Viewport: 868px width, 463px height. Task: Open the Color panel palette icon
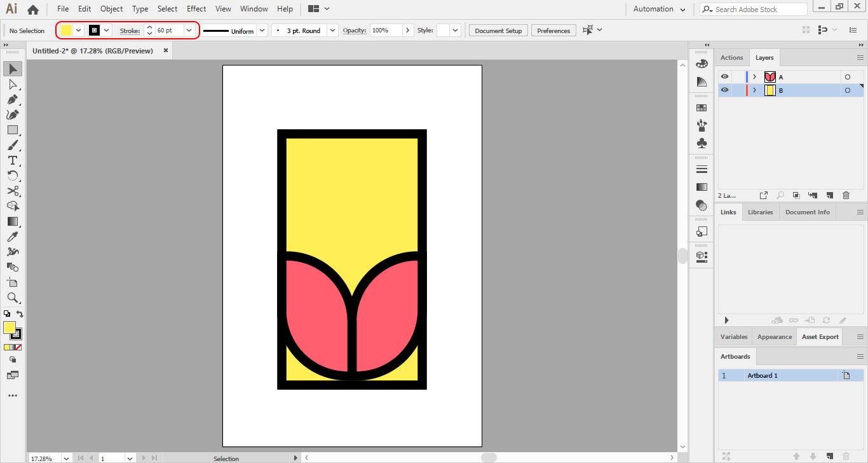[x=702, y=64]
